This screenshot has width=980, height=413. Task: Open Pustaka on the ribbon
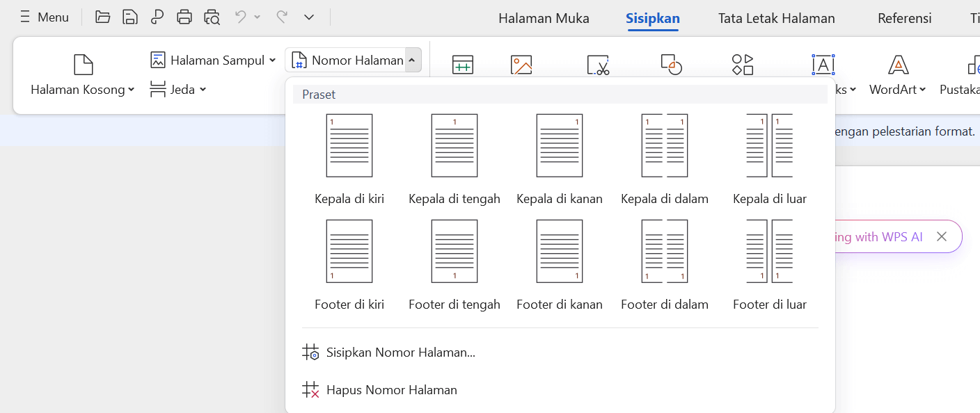point(961,75)
